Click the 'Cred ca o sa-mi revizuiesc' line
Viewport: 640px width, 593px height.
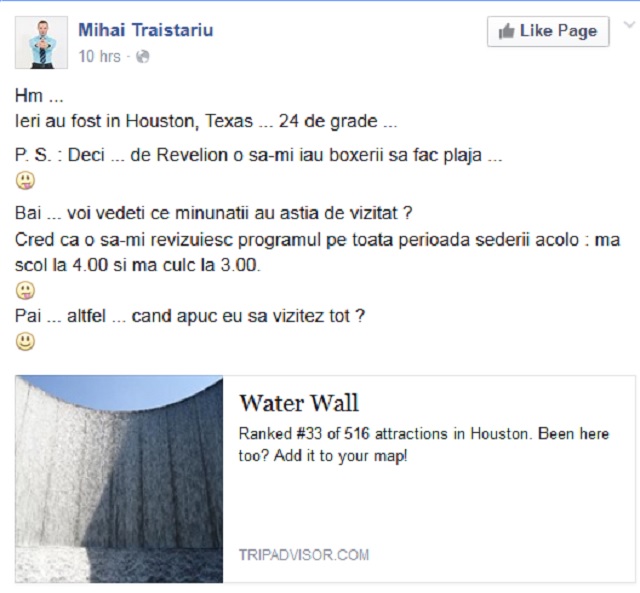[318, 253]
